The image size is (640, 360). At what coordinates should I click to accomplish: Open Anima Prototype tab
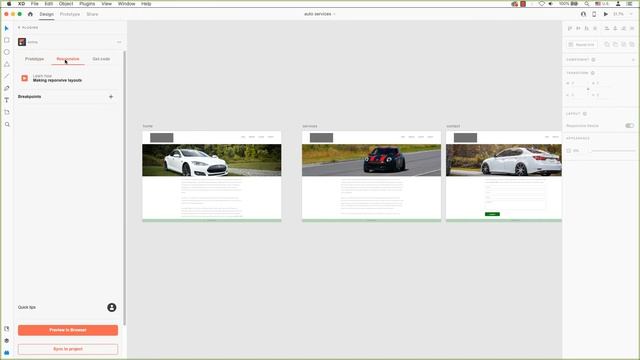point(34,59)
